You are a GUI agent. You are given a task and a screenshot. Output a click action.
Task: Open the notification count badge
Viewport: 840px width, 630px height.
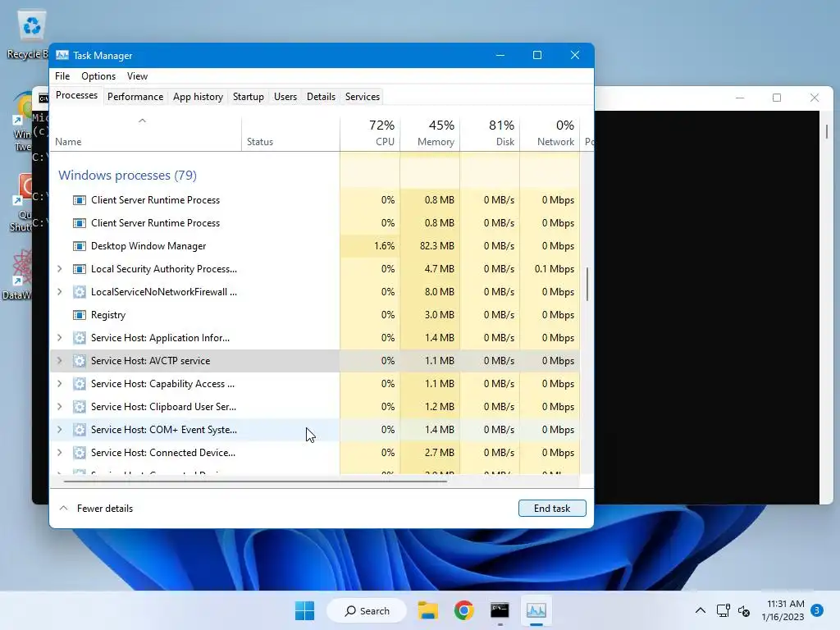[x=817, y=610]
